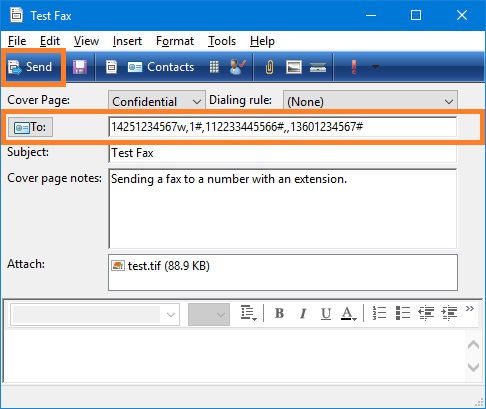Toggle underline formatting

click(326, 313)
